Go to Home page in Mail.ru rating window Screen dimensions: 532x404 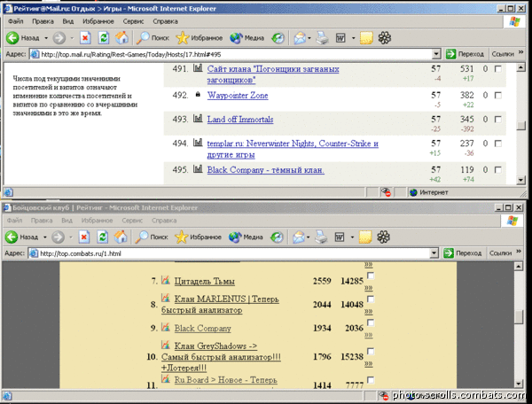point(121,38)
